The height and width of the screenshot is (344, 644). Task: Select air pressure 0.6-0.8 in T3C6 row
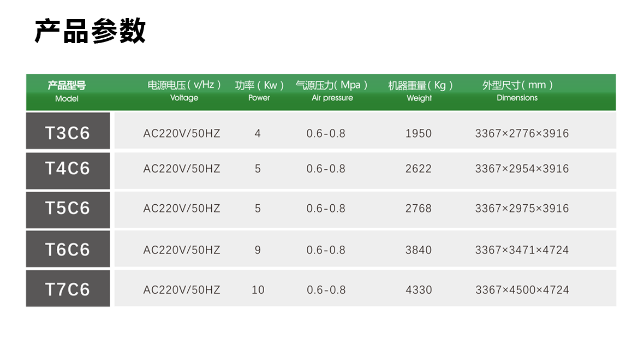[326, 134]
